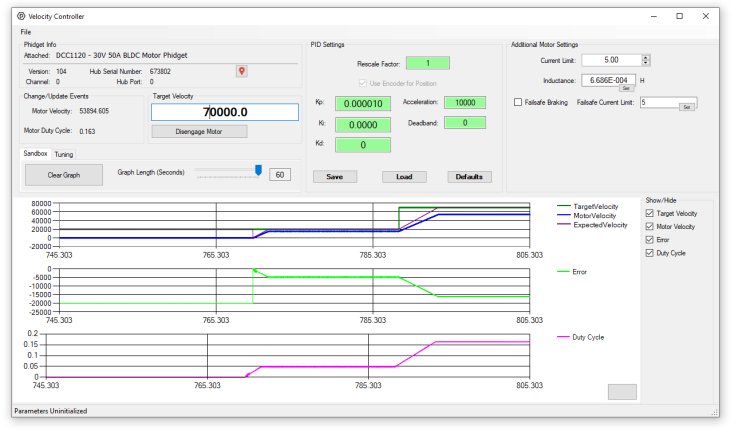Click the attached device name DCC1120 text
This screenshot has height=446, width=750.
point(121,55)
